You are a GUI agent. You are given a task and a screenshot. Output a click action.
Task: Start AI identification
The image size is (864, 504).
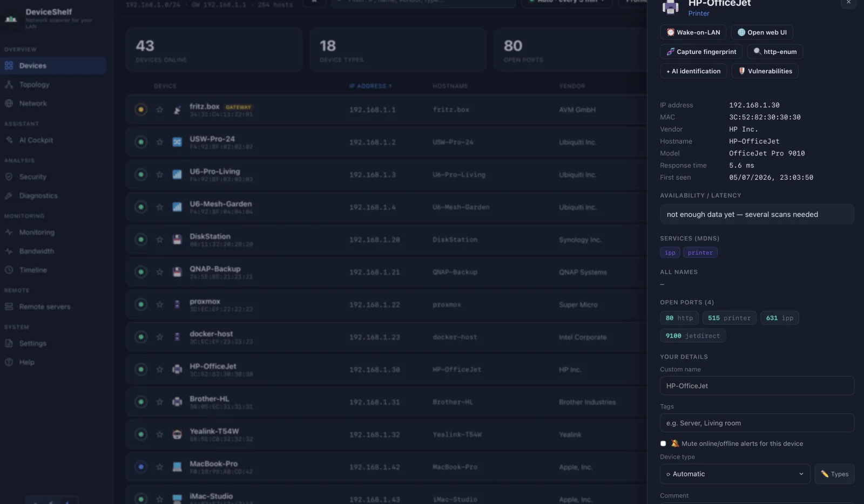click(693, 71)
